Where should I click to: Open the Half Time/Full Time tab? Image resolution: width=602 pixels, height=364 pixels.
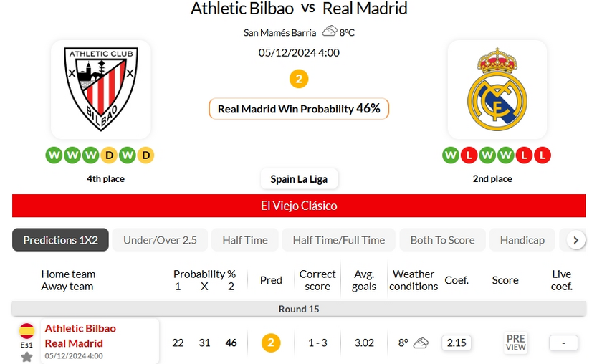339,240
